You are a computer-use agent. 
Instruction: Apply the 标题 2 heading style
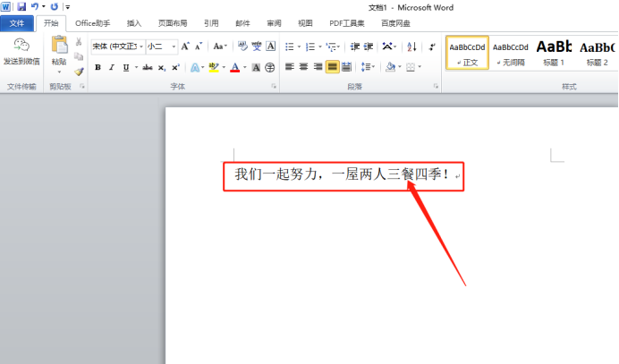point(597,53)
